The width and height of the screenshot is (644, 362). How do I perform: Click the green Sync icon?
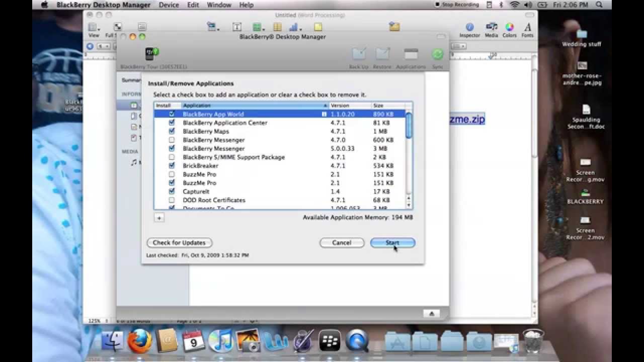pyautogui.click(x=438, y=54)
